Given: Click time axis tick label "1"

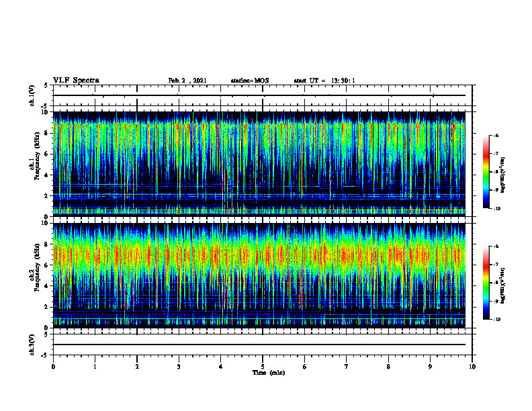Looking at the screenshot, I should point(95,367).
